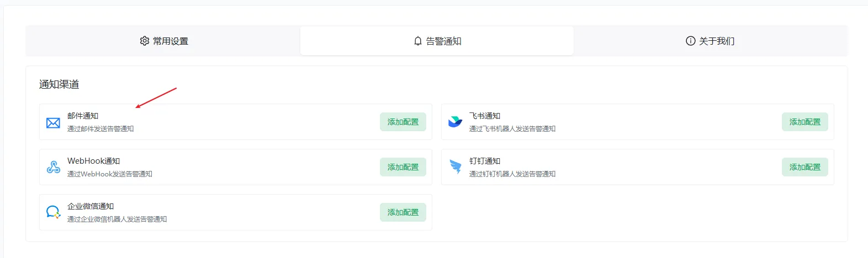Image resolution: width=868 pixels, height=258 pixels.
Task: Add configuration for 企业微信通知
Action: click(x=403, y=212)
